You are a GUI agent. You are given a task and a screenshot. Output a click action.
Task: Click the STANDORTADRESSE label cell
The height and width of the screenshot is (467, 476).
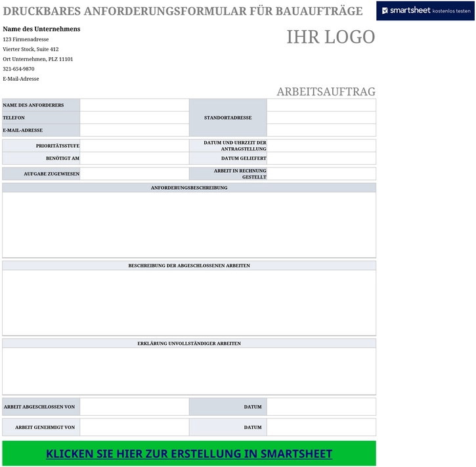[228, 118]
